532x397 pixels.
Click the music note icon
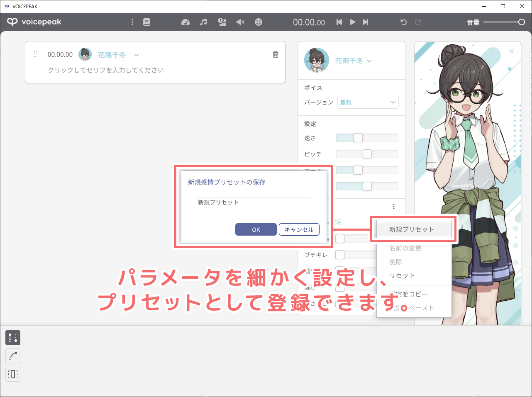coord(203,22)
